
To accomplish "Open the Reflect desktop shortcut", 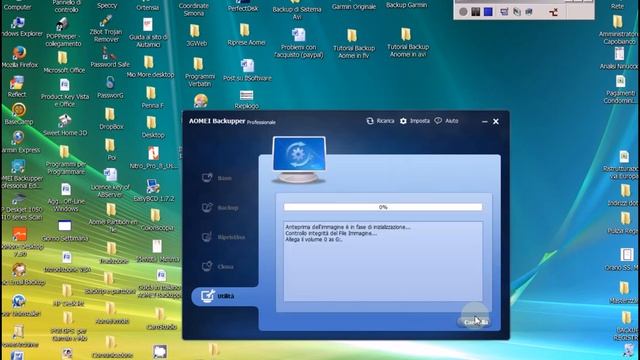I will pyautogui.click(x=16, y=87).
